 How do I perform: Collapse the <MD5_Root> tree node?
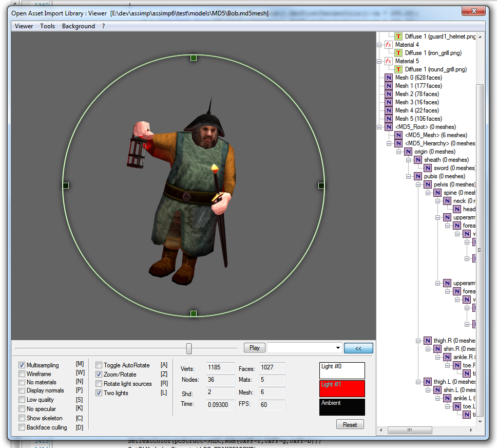click(379, 127)
